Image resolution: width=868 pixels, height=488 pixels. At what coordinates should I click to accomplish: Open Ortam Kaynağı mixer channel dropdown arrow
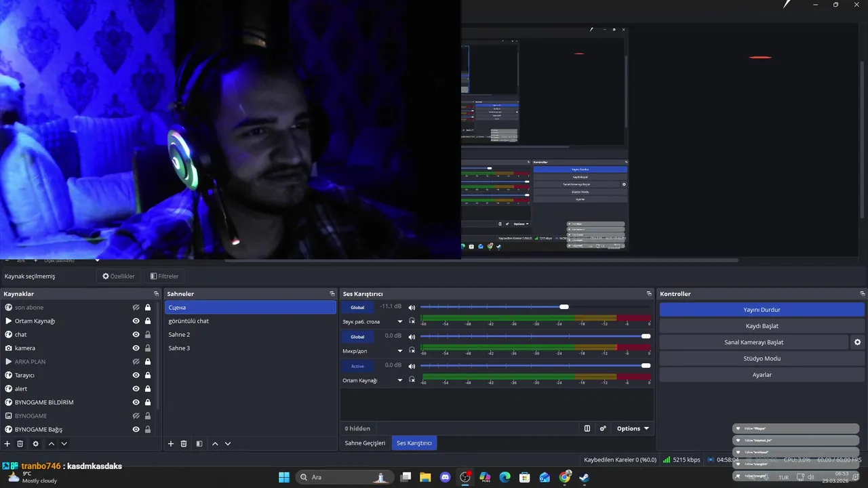[x=400, y=380]
